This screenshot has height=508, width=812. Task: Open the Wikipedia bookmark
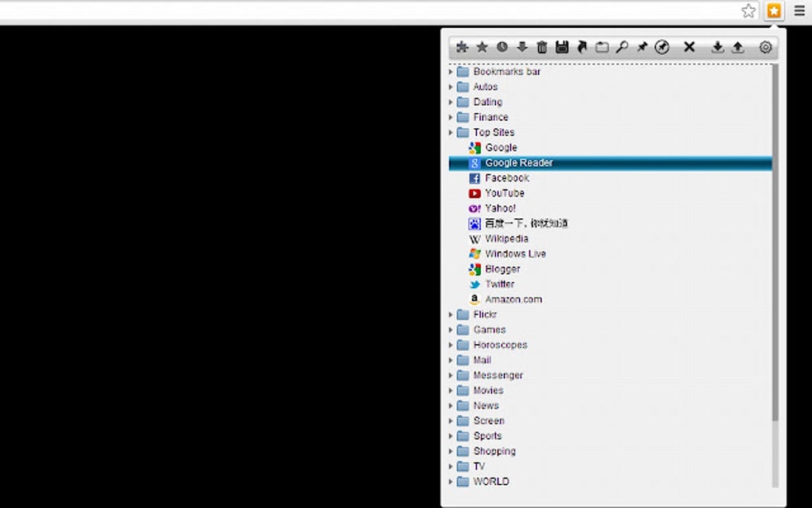pyautogui.click(x=506, y=238)
